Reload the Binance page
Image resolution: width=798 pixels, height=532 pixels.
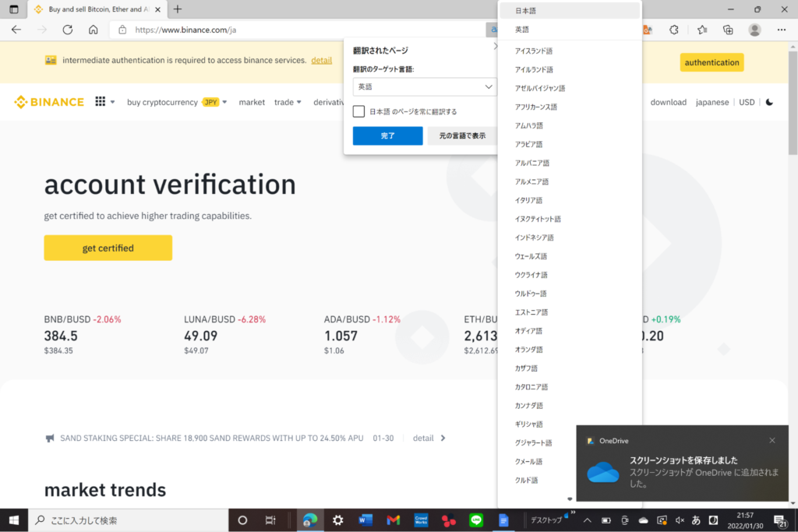pyautogui.click(x=68, y=30)
